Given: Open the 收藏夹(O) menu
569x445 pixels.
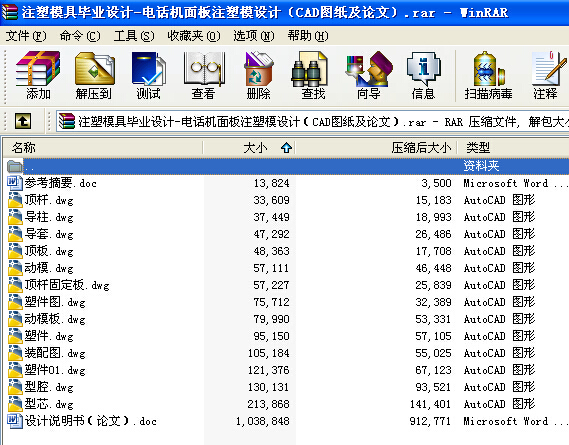Looking at the screenshot, I should coord(193,36).
